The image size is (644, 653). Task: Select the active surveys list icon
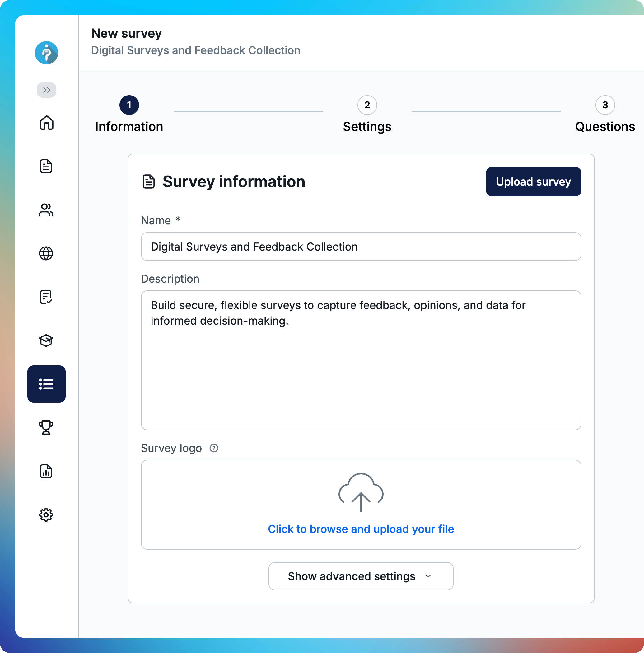click(x=46, y=384)
